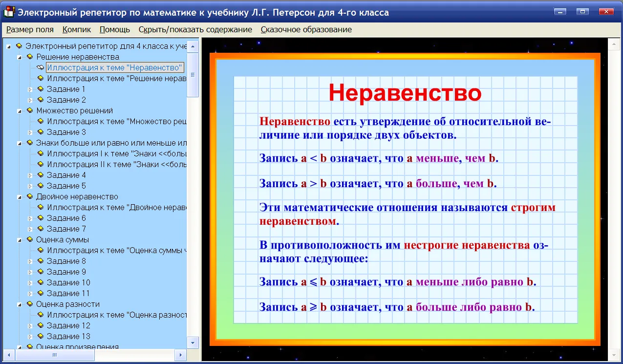Maximize the Электронный репетитор window

(x=582, y=11)
